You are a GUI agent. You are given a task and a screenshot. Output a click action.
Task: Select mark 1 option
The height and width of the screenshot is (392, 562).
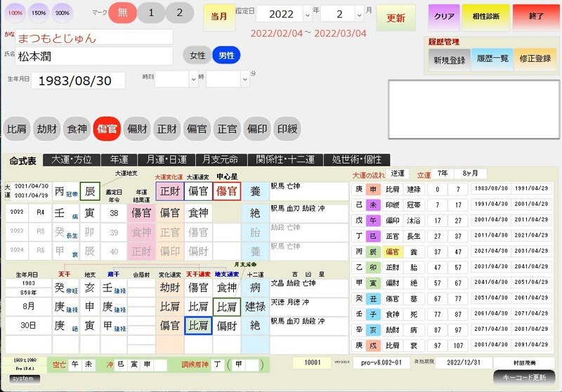(x=151, y=13)
